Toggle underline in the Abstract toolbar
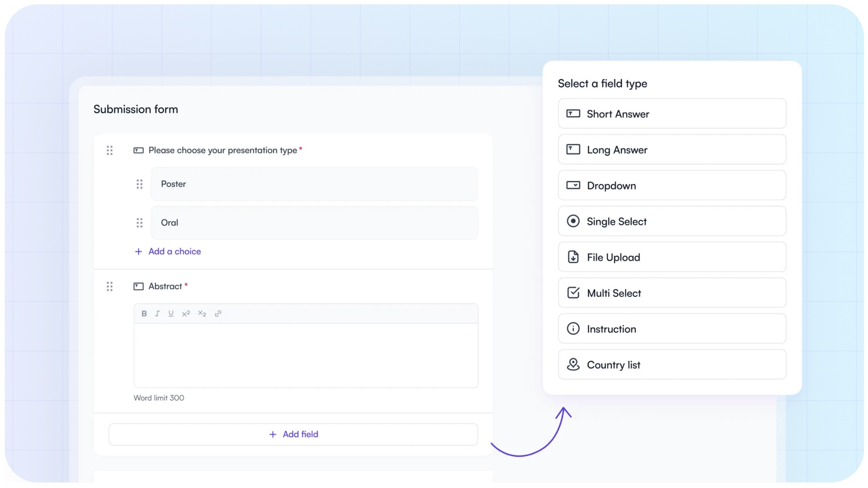868x488 pixels. point(171,313)
